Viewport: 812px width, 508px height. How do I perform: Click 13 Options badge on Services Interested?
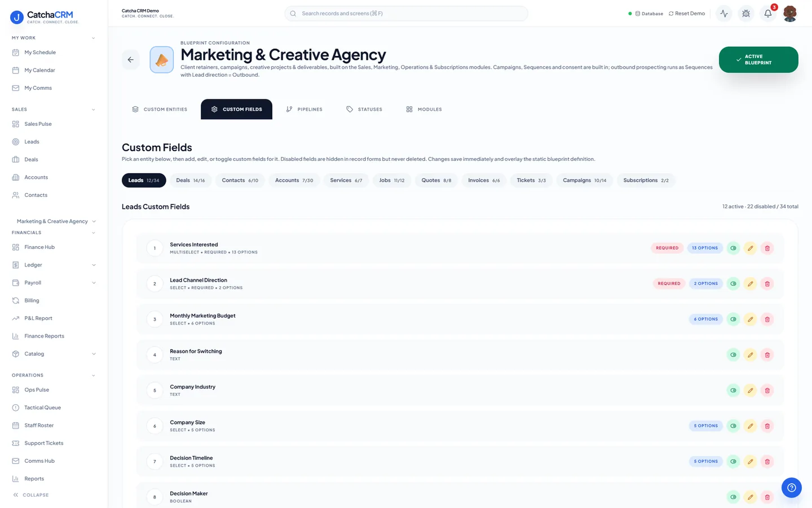point(705,248)
